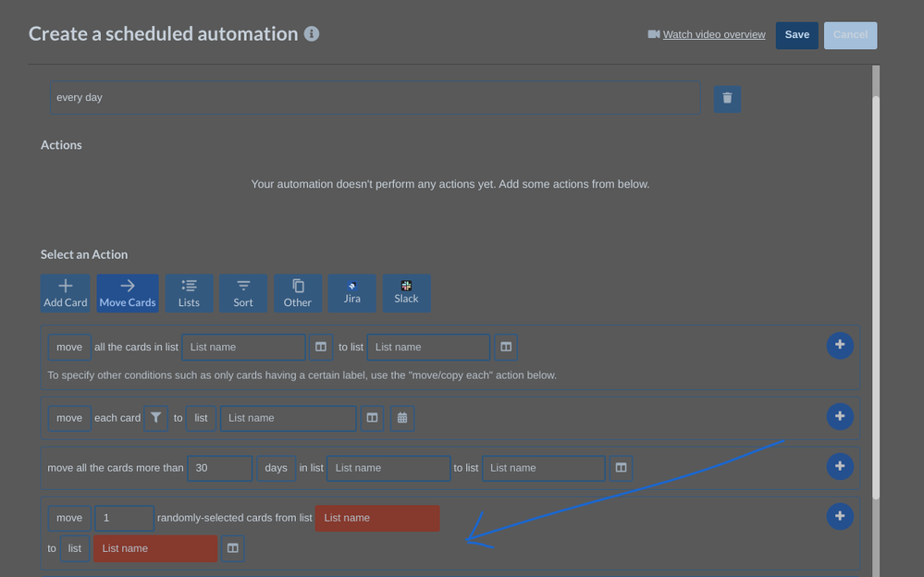This screenshot has width=924, height=577.
Task: Open the Sort action tab
Action: 242,293
